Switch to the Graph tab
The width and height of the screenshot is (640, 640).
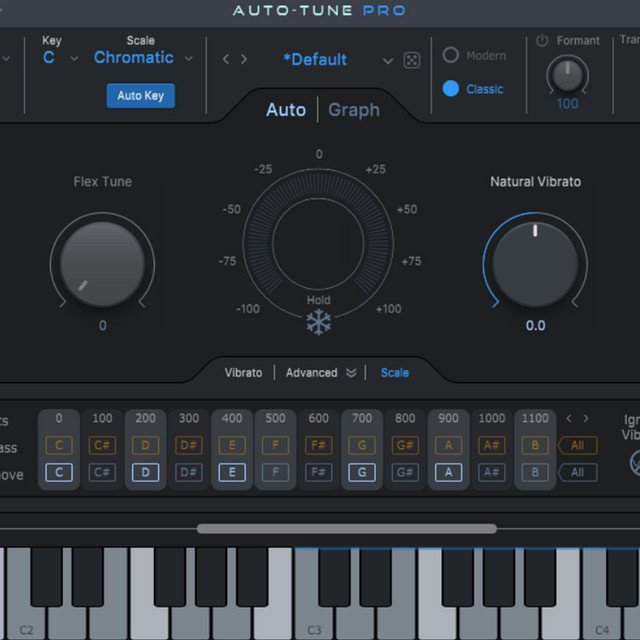coord(354,110)
